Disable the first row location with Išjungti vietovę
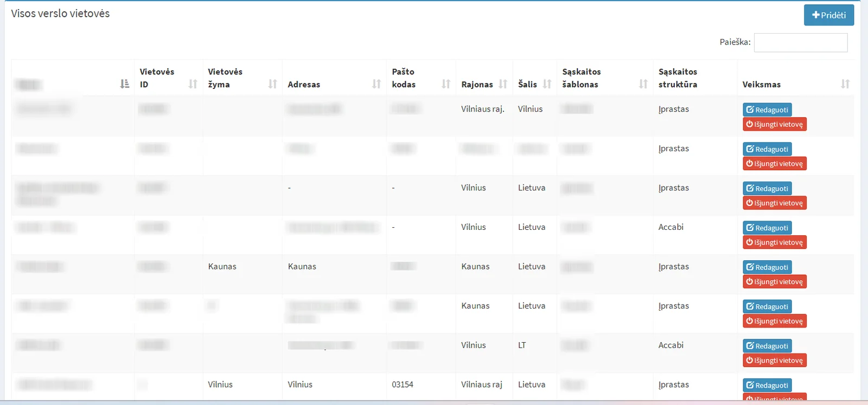Image resolution: width=868 pixels, height=405 pixels. coord(774,124)
